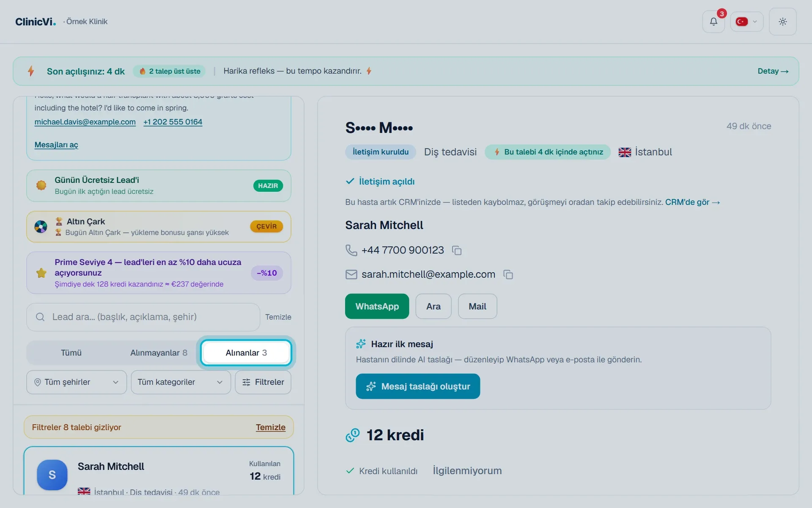The width and height of the screenshot is (812, 508).
Task: Click the Altın Çark wheel icon
Action: [x=41, y=227]
